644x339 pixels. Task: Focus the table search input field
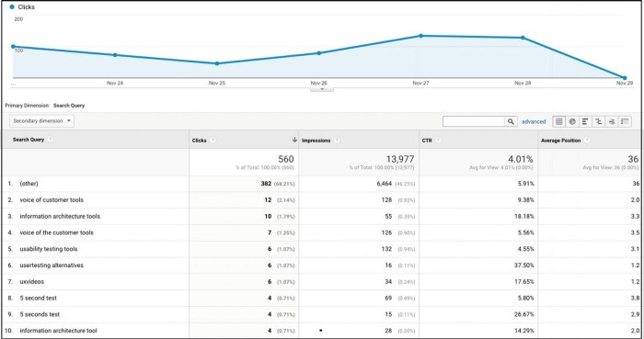(474, 121)
